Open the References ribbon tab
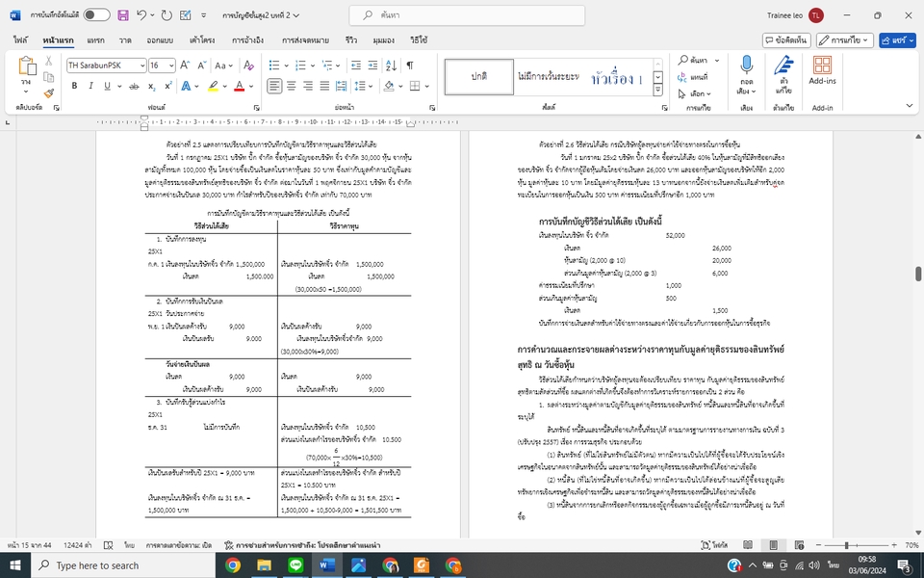This screenshot has height=578, width=924. 247,40
